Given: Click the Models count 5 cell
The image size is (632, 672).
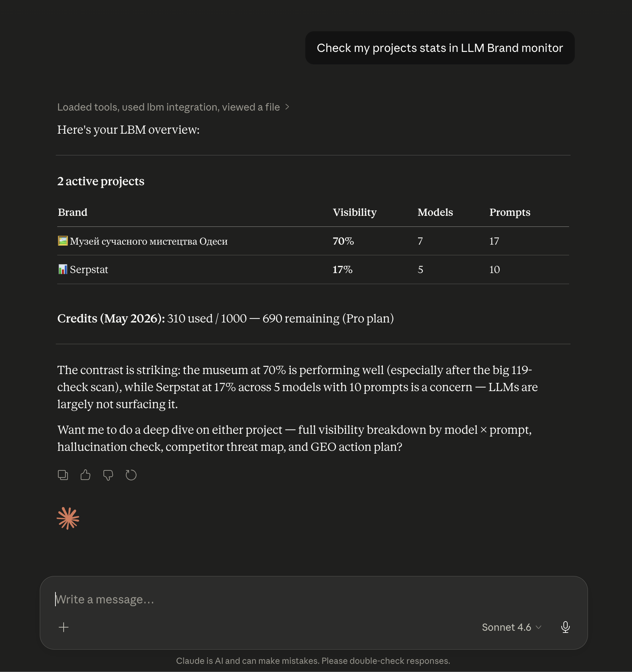Looking at the screenshot, I should [420, 270].
